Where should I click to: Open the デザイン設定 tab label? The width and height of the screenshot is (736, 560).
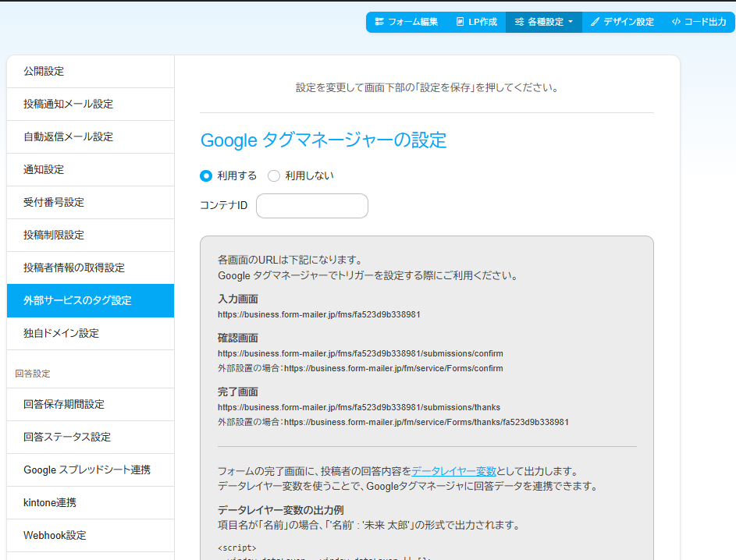pos(629,22)
